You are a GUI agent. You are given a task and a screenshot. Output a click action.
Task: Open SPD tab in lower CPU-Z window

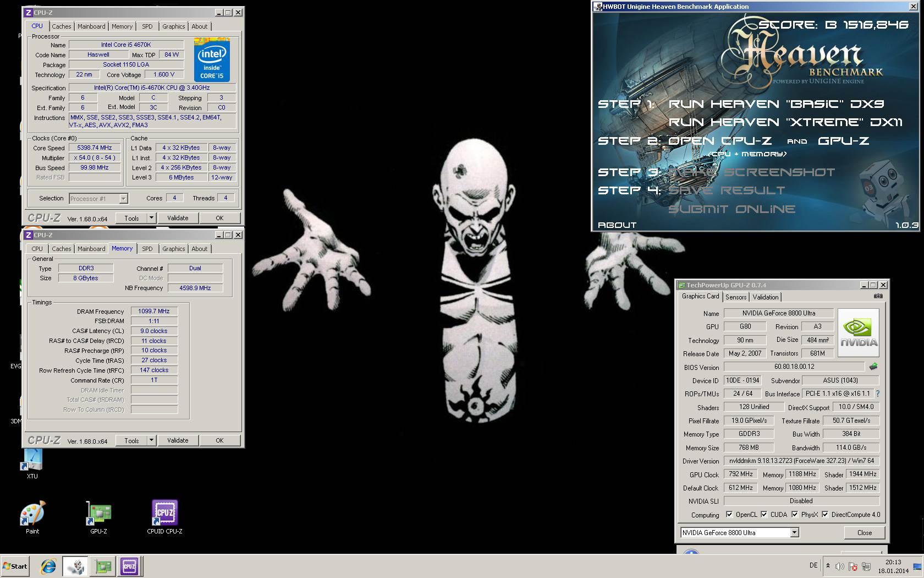(x=147, y=249)
